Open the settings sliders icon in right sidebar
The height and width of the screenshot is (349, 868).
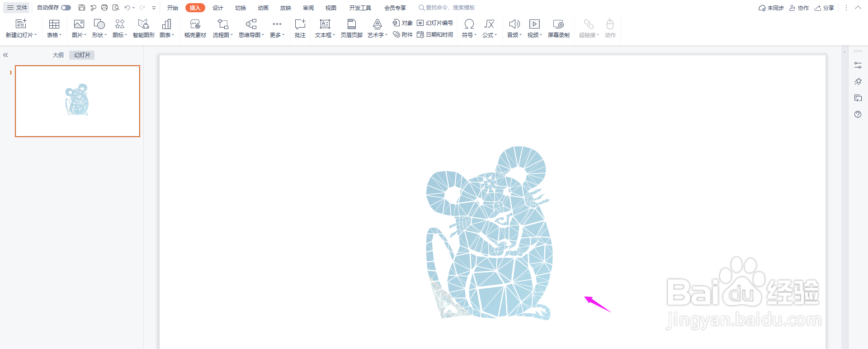click(858, 66)
